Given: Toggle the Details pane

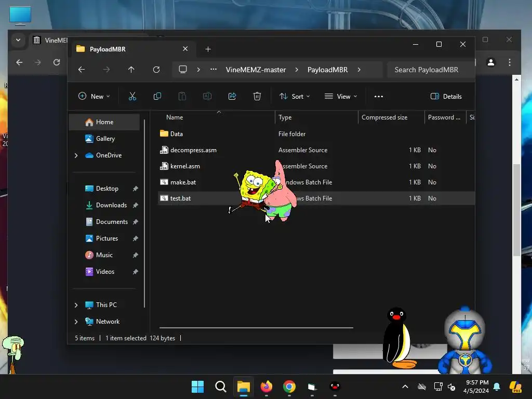Looking at the screenshot, I should point(446,96).
